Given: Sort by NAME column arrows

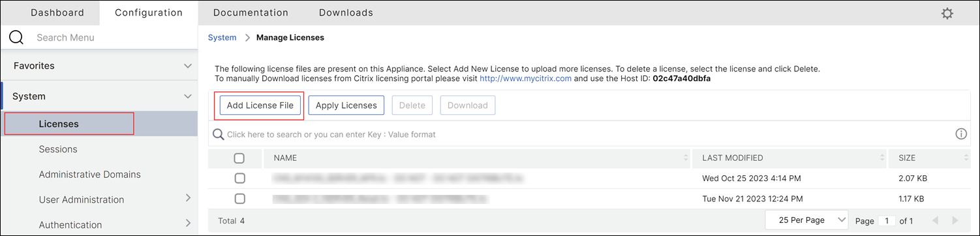Looking at the screenshot, I should tap(685, 158).
